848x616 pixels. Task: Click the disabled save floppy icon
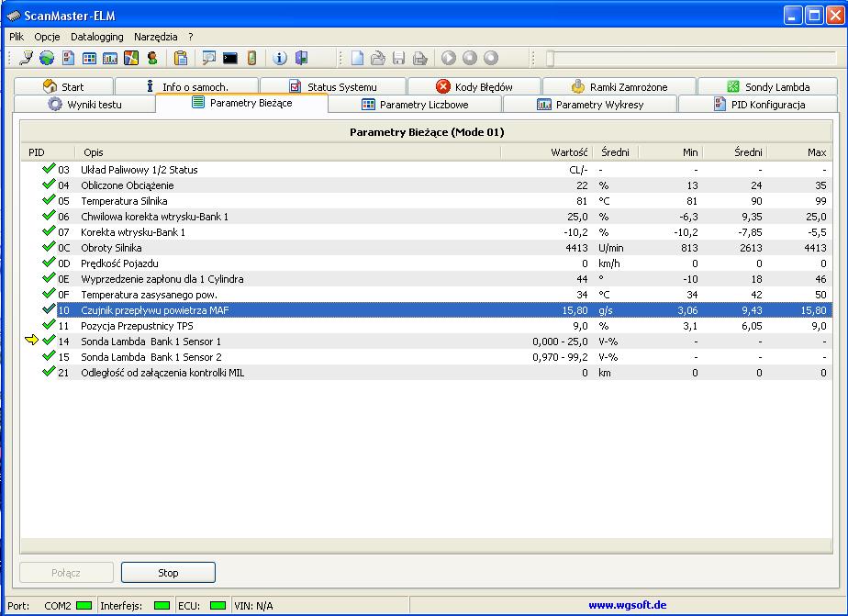click(399, 58)
